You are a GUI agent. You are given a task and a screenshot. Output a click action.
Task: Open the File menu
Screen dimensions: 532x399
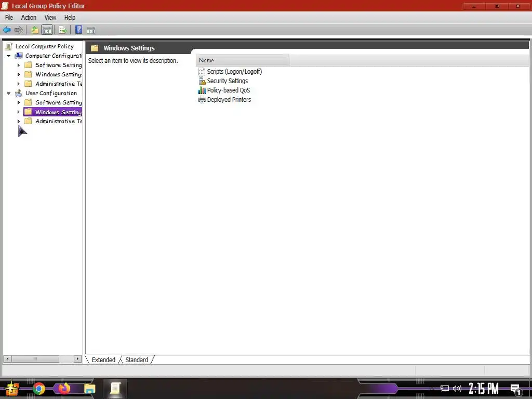point(9,17)
